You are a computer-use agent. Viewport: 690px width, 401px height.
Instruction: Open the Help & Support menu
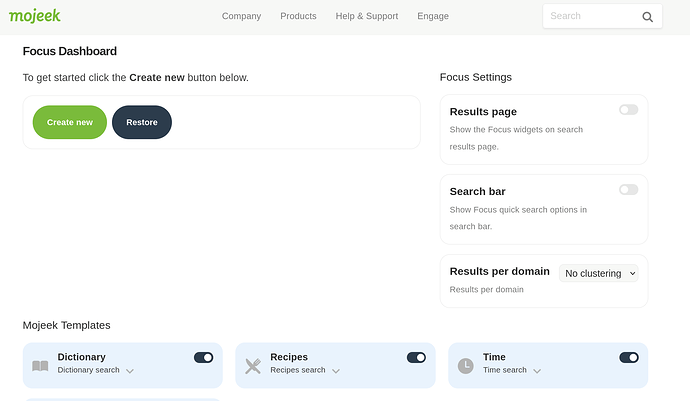[x=367, y=16]
